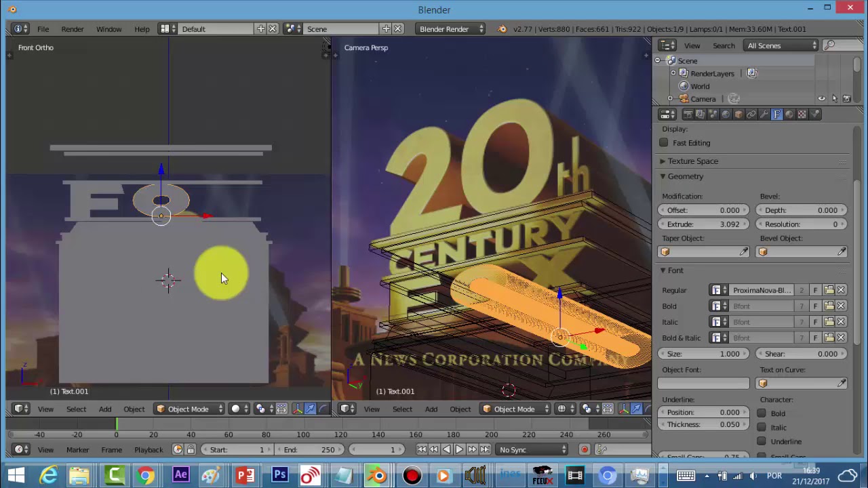868x488 pixels.
Task: Toggle Camera renderability icon in outliner
Action: (846, 99)
